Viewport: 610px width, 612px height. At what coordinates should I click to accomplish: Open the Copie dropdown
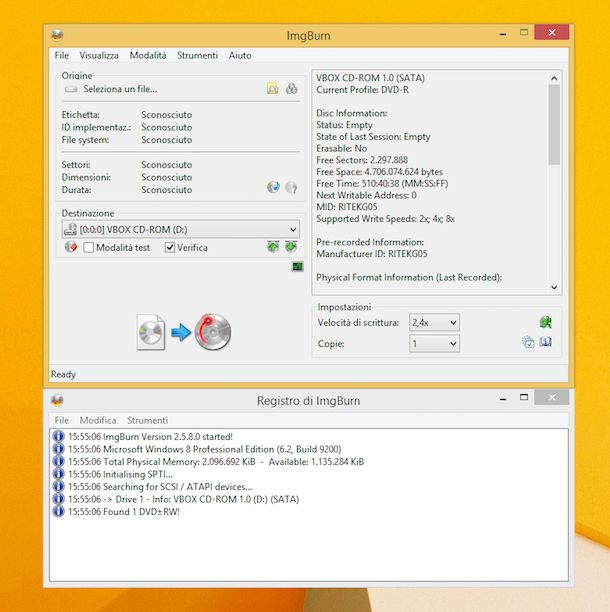coord(434,344)
